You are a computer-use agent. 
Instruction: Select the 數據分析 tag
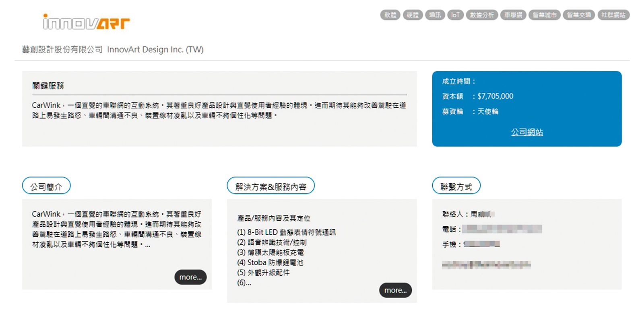coord(482,15)
